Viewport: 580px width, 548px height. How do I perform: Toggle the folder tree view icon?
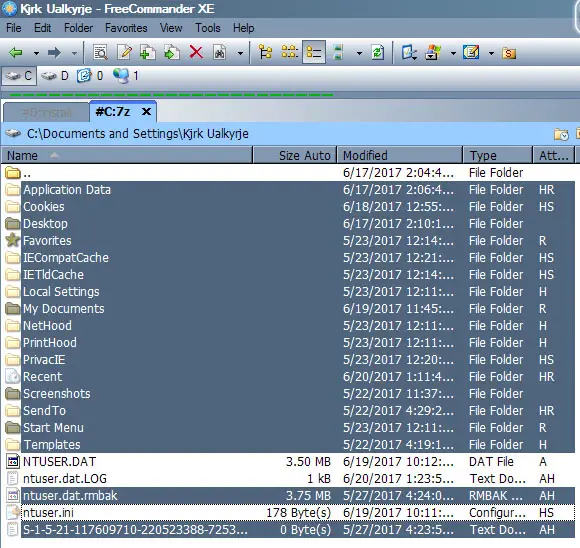click(x=266, y=52)
